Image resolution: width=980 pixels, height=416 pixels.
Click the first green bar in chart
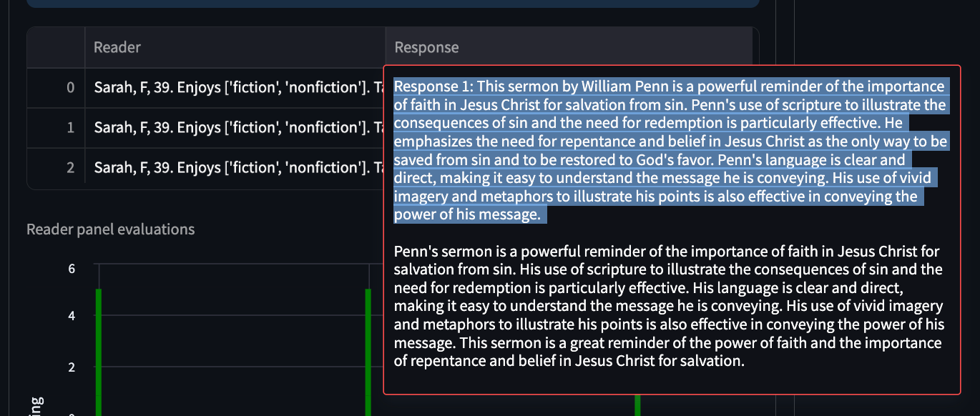point(99,352)
